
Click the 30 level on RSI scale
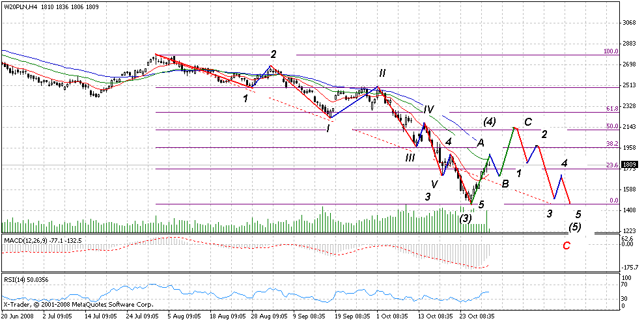(626, 298)
